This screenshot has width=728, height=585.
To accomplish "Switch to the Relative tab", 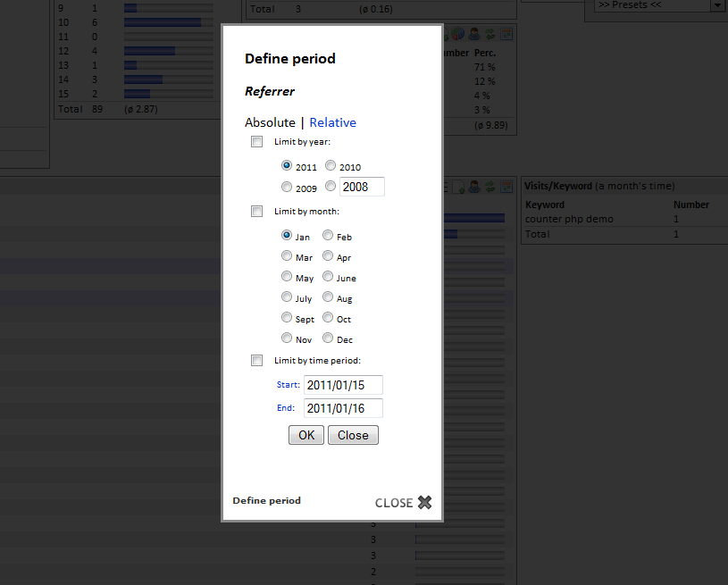I will (x=332, y=122).
